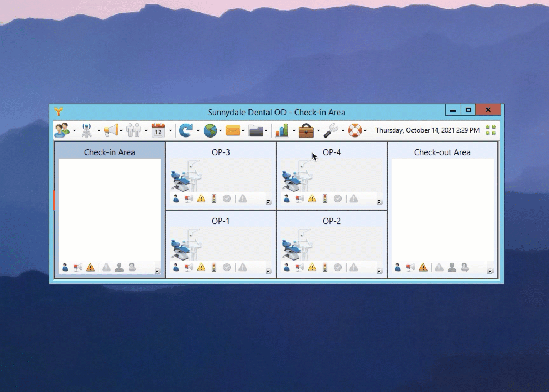This screenshot has width=549, height=392.
Task: Click the person icon under OP-2
Action: point(287,267)
